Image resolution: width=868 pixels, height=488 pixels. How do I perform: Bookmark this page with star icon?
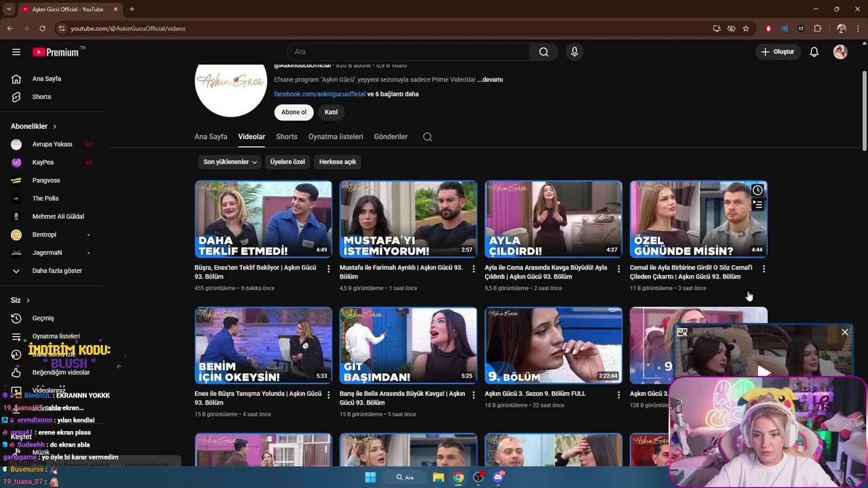coord(746,28)
